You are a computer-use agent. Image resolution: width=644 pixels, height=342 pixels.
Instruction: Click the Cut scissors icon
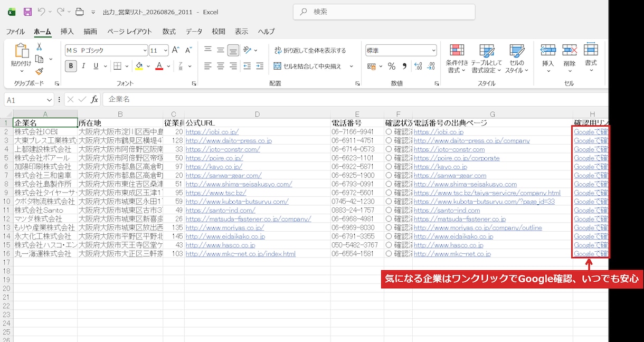tap(39, 46)
